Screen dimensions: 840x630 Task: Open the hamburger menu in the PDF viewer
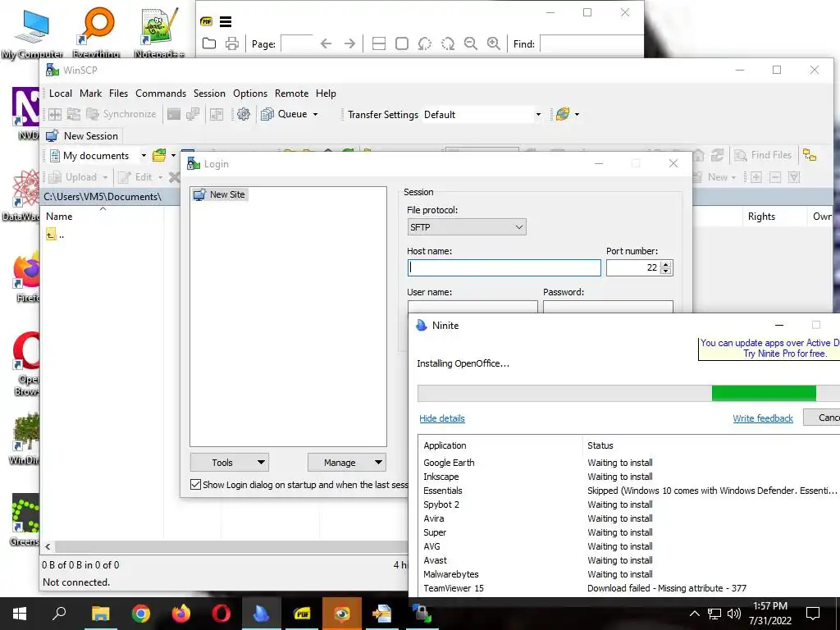[226, 22]
